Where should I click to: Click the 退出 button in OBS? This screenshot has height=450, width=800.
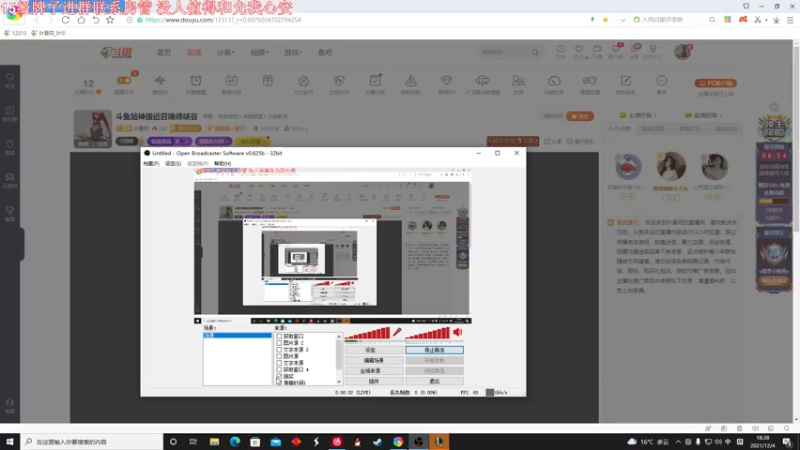(x=434, y=381)
